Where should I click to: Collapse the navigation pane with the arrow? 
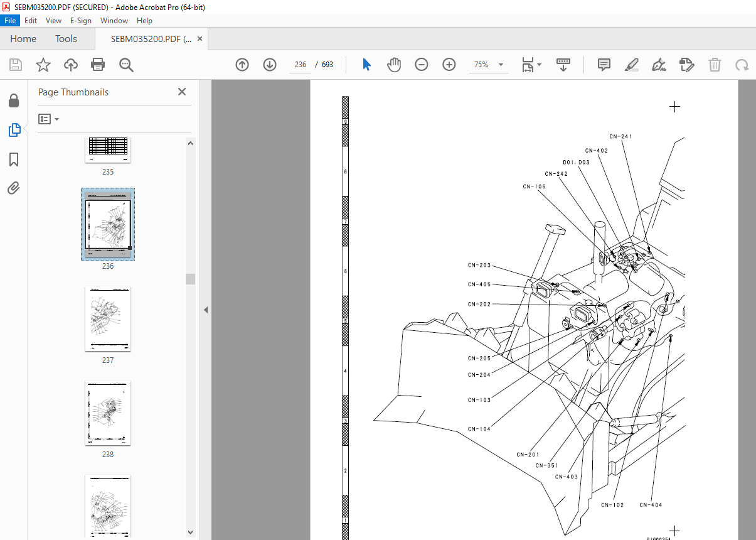click(205, 310)
